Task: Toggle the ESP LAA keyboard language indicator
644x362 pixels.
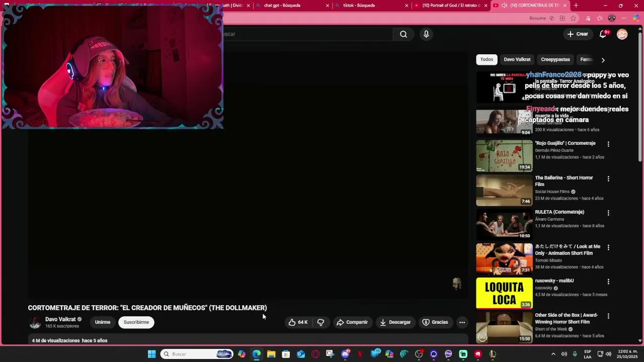Action: [588, 354]
